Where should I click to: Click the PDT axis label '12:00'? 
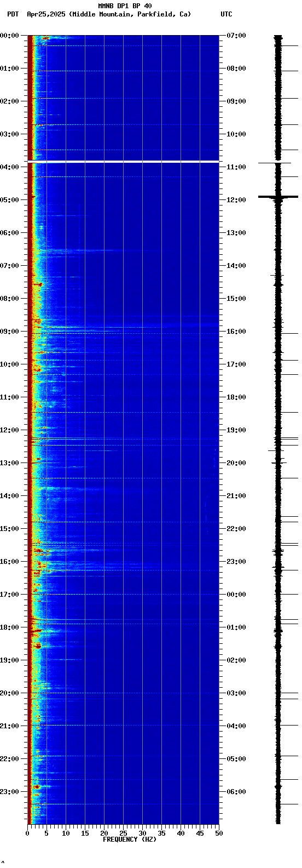coord(9,430)
